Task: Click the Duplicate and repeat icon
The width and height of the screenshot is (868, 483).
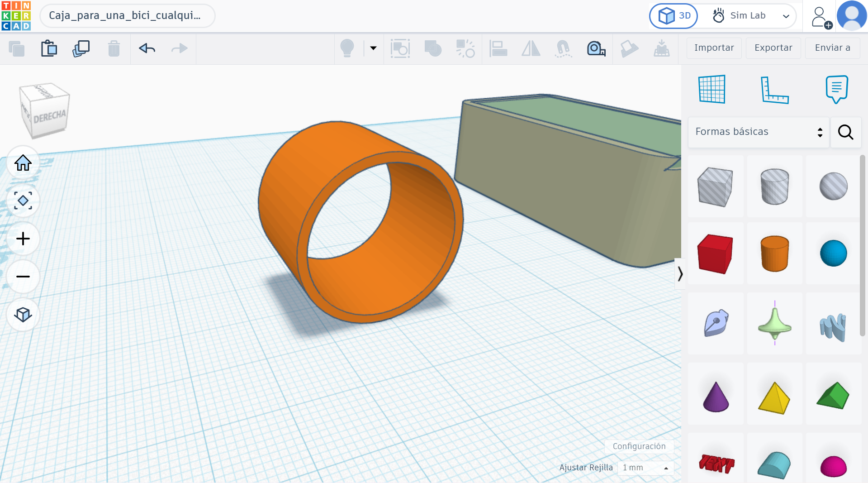Action: point(81,48)
